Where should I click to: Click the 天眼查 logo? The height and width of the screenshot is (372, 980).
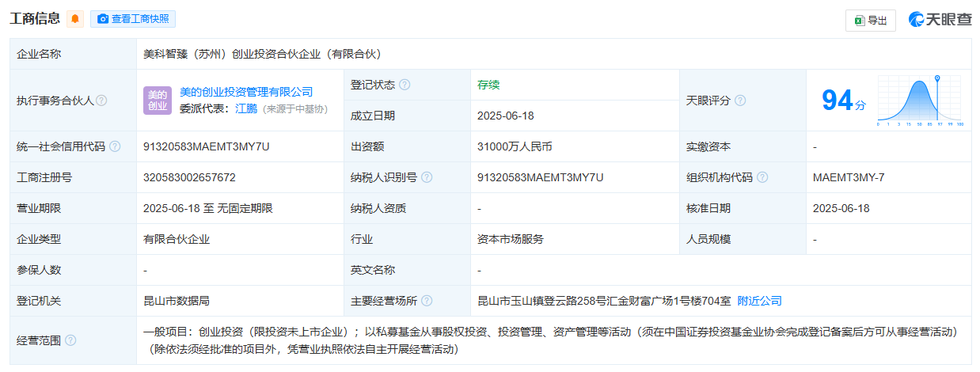point(940,20)
